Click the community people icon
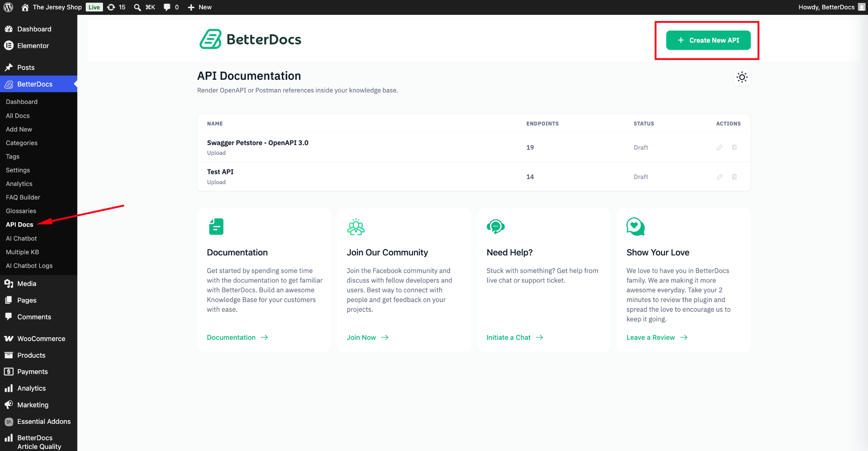 coord(356,227)
